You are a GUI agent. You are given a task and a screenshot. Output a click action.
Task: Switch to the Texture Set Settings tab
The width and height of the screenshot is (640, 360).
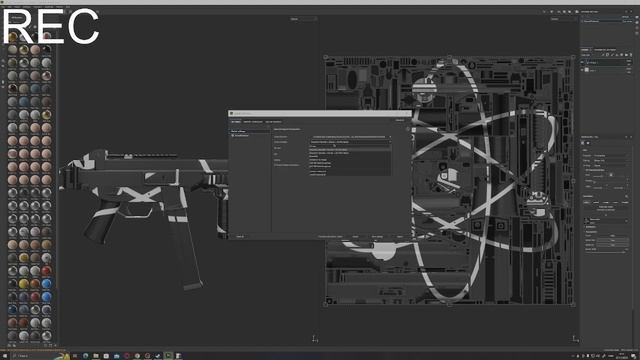pyautogui.click(x=605, y=50)
